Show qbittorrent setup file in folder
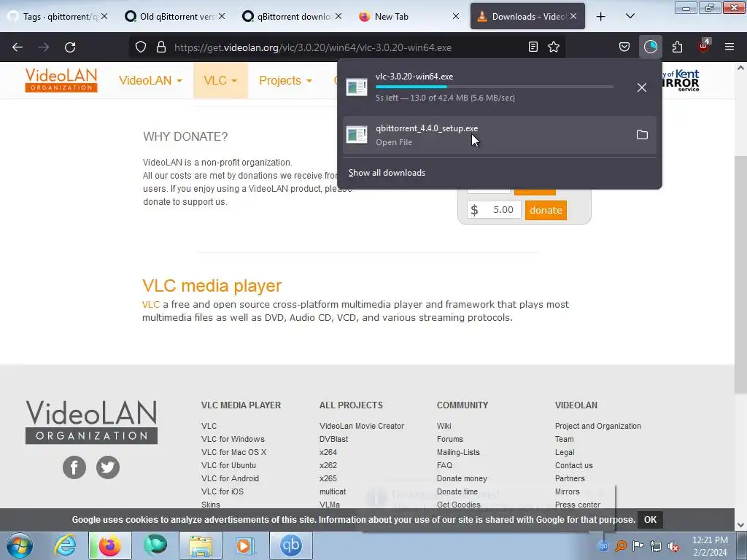747x560 pixels. (642, 135)
